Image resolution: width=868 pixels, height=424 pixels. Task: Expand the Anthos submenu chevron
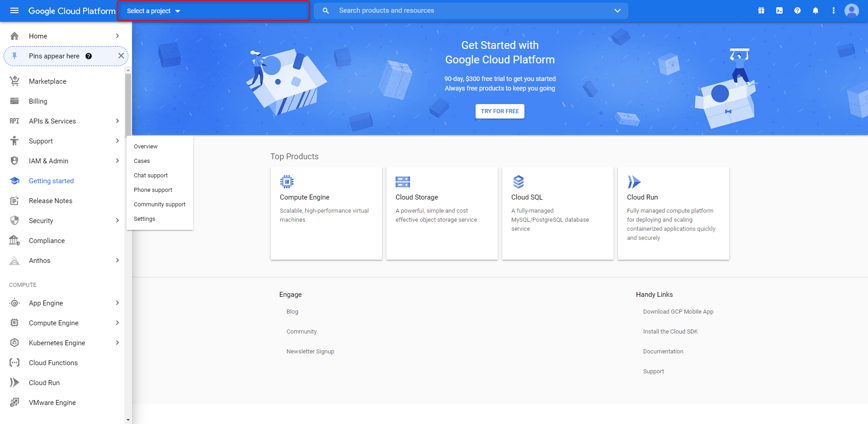[x=117, y=260]
